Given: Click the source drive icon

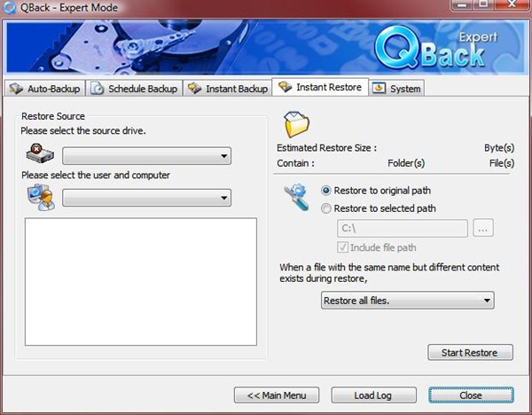Looking at the screenshot, I should [38, 154].
